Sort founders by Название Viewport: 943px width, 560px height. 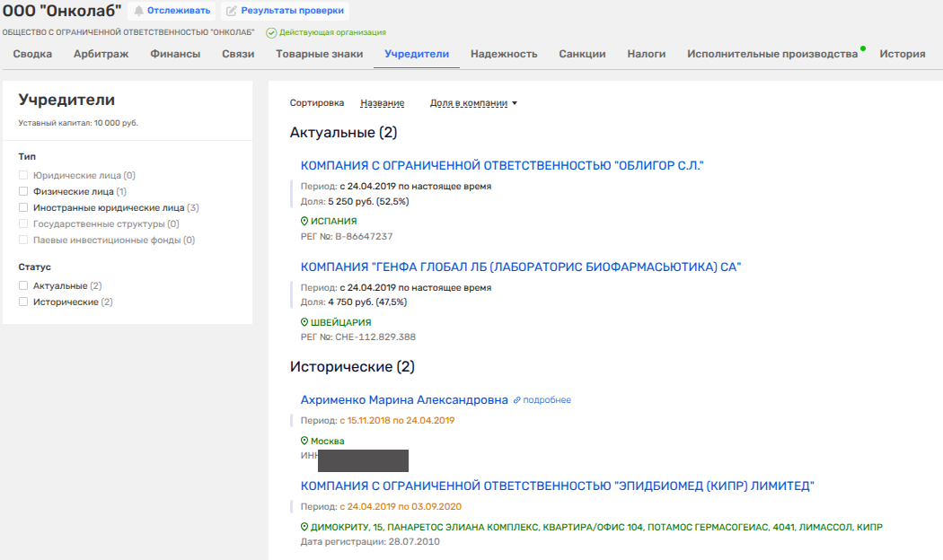pos(383,102)
